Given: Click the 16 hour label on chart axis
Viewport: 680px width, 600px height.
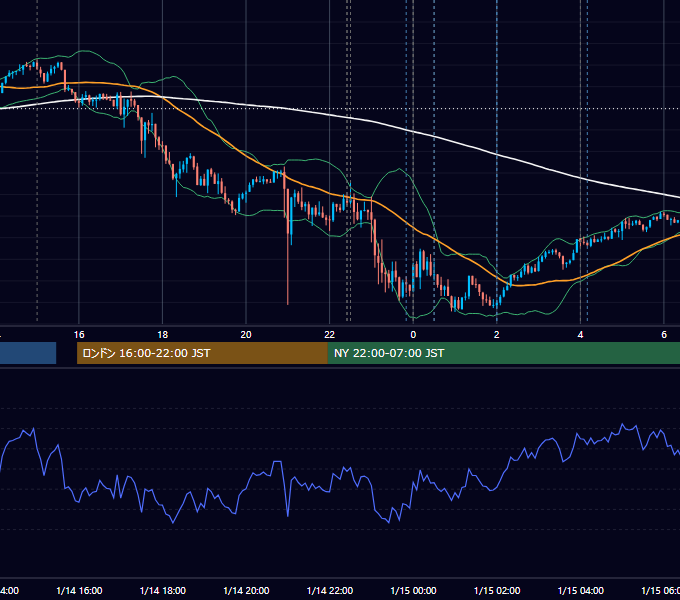Looking at the screenshot, I should [79, 335].
